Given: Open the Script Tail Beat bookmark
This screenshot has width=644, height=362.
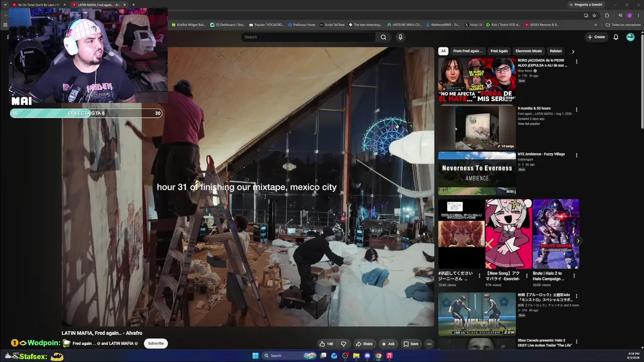Looking at the screenshot, I should pyautogui.click(x=332, y=25).
